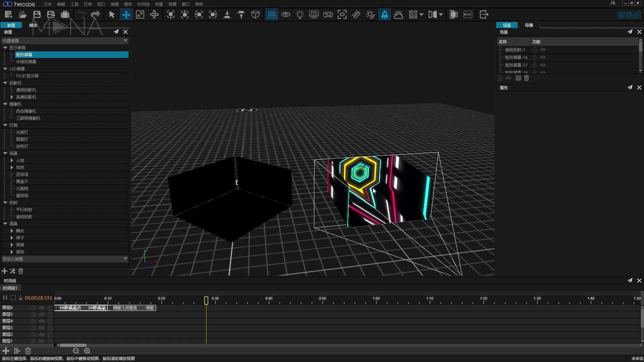Pause timeline playback button
The height and width of the screenshot is (362, 644).
(x=5, y=298)
